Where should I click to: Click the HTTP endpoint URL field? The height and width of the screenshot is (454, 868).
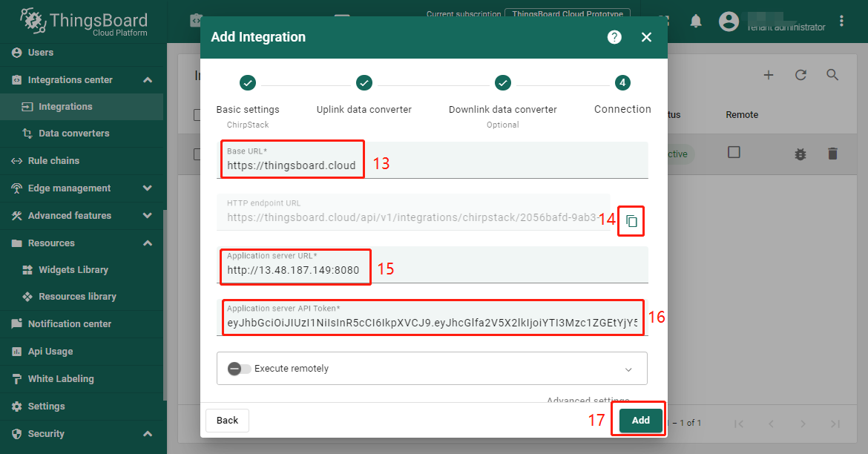click(x=413, y=211)
